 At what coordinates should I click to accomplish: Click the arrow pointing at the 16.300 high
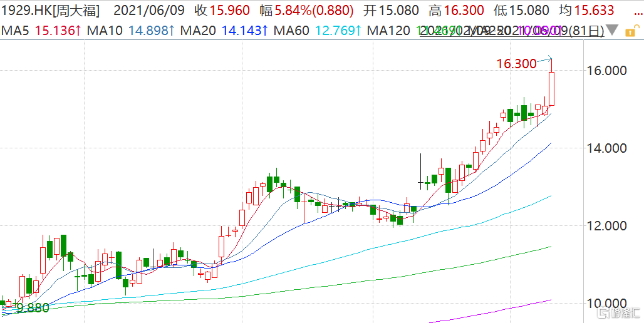point(545,59)
